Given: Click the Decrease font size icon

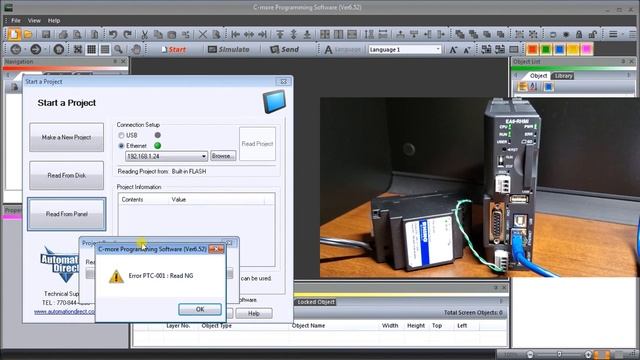Looking at the screenshot, I should point(467,50).
